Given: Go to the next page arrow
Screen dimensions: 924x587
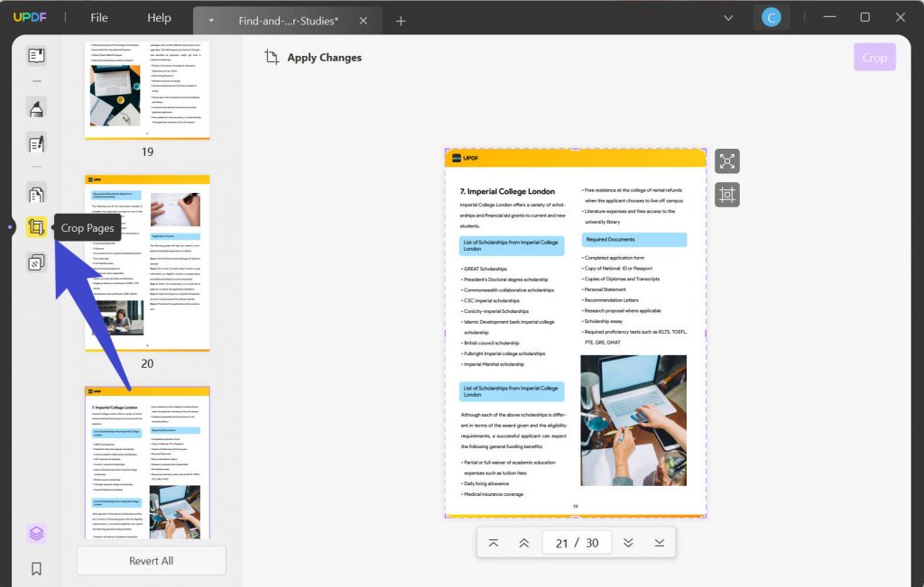Looking at the screenshot, I should 628,543.
